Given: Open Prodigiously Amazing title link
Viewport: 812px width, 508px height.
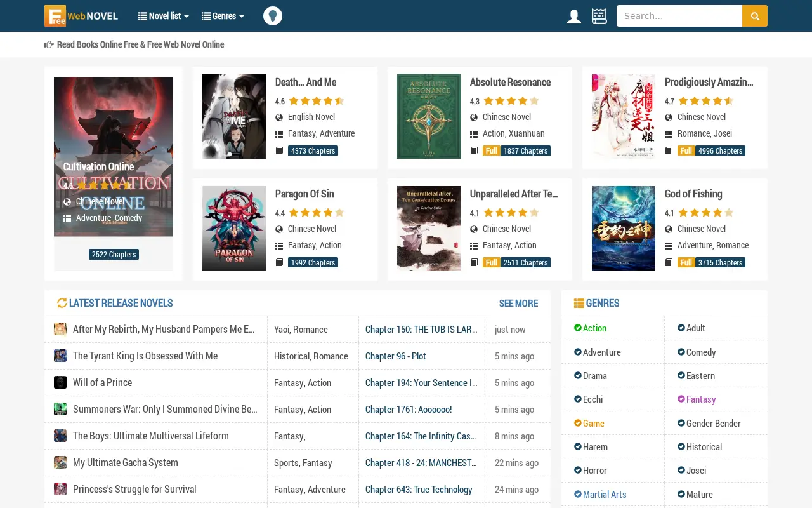Looking at the screenshot, I should tap(709, 82).
